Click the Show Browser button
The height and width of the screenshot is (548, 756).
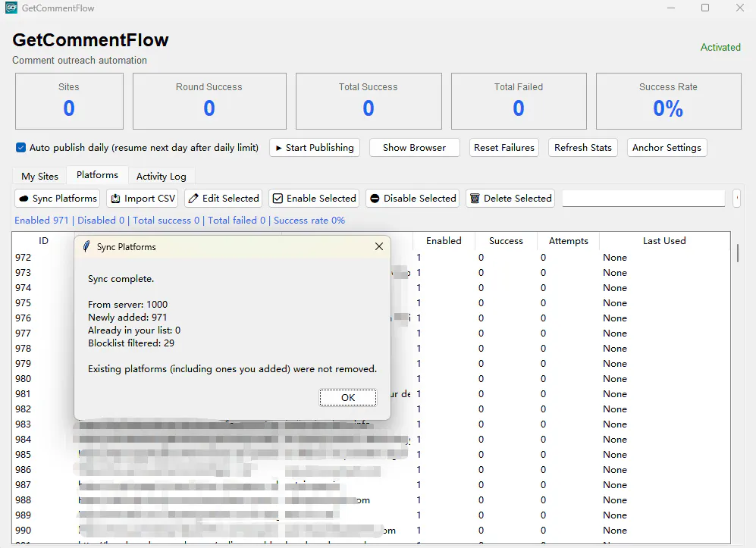point(414,148)
